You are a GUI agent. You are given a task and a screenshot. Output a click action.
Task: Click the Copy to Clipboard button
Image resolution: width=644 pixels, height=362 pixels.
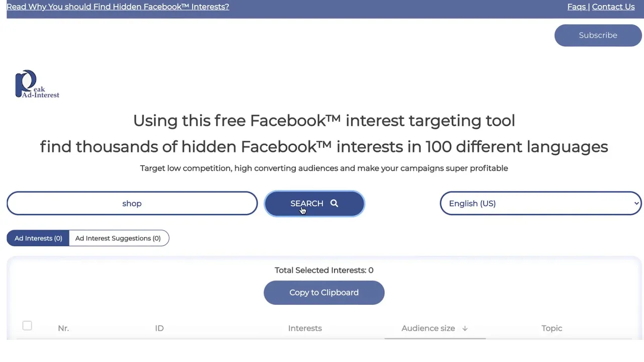(324, 293)
